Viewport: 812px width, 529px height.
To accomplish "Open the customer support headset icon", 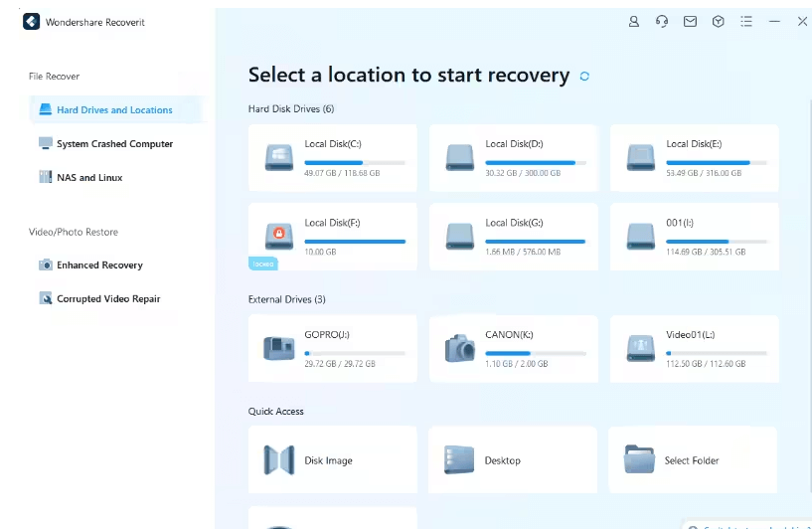I will tap(661, 21).
